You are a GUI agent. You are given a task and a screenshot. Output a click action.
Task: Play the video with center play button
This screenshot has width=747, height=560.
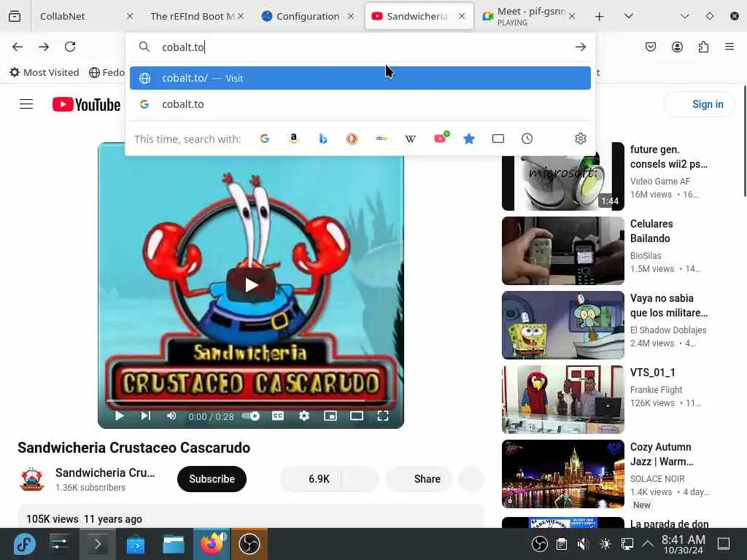pyautogui.click(x=251, y=285)
